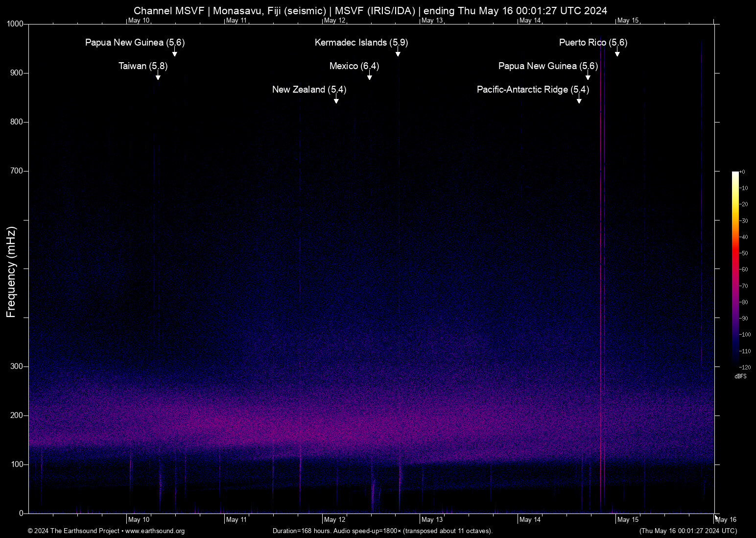Click the Mexico (6.4) event label
The width and height of the screenshot is (756, 538).
354,66
